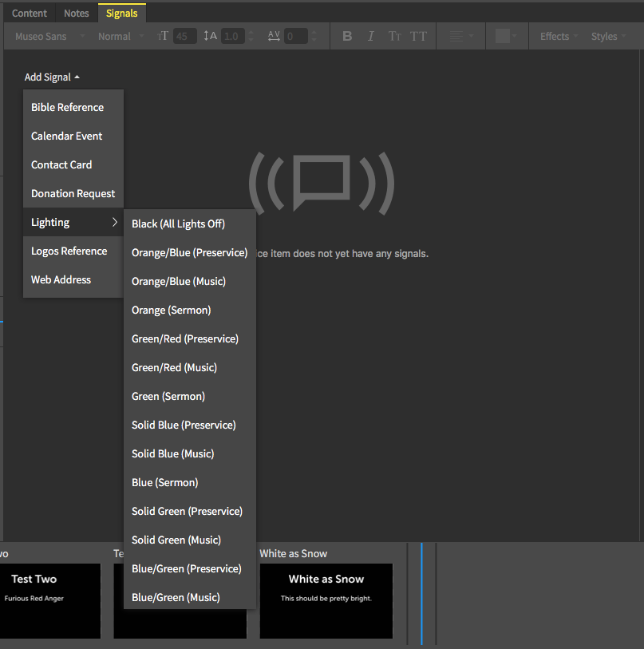Choose Solid Blue (Music) lighting

(x=172, y=454)
